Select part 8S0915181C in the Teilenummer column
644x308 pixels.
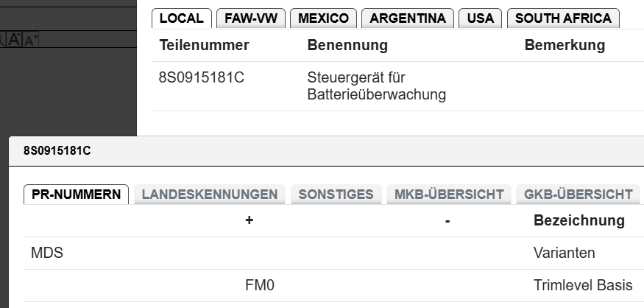tap(202, 78)
